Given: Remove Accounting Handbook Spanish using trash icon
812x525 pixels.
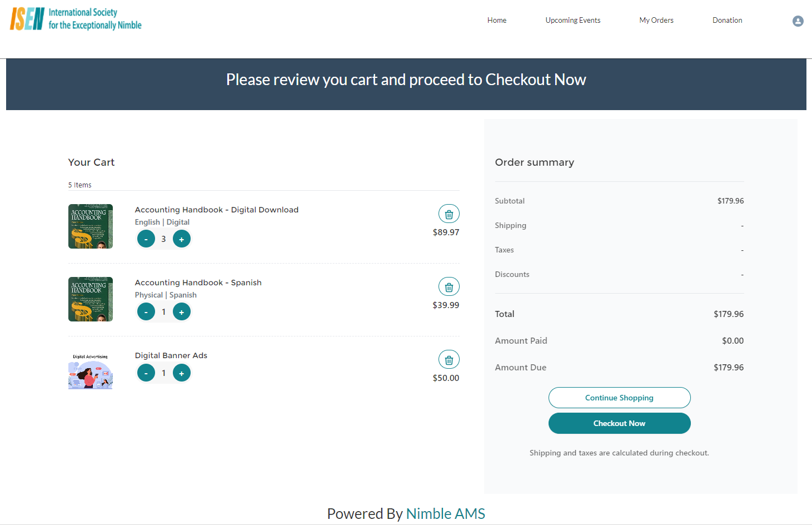Looking at the screenshot, I should click(x=449, y=287).
